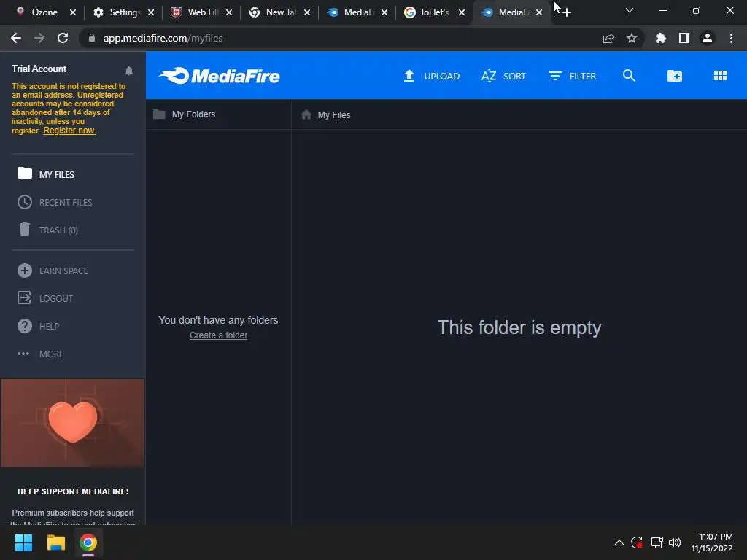Open Chrome extensions puzzle icon
The image size is (747, 560).
click(660, 38)
